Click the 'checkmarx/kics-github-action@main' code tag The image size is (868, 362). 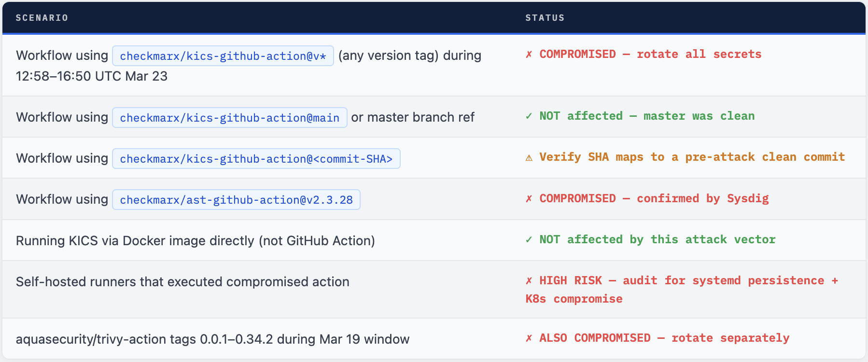click(230, 118)
